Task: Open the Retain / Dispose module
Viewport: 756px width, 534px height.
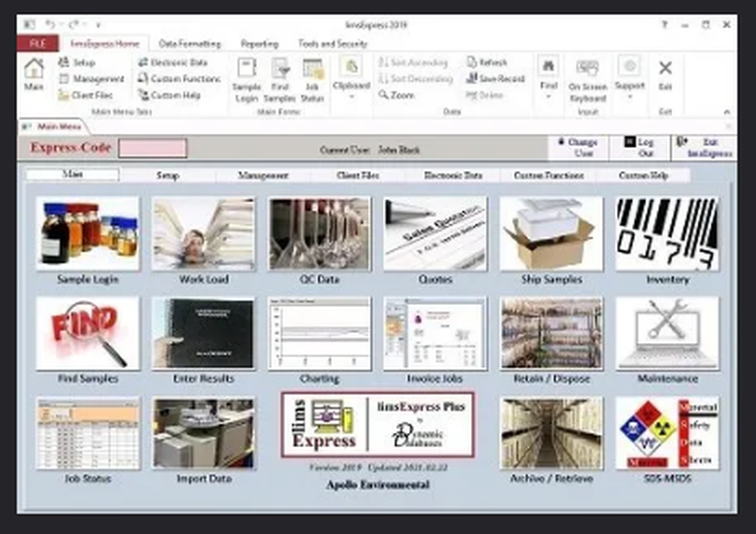Action: pyautogui.click(x=552, y=334)
